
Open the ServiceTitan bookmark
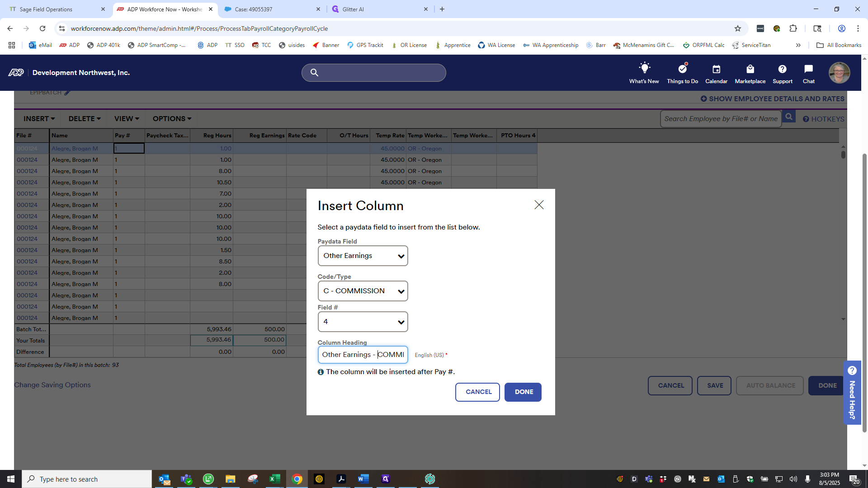point(751,45)
